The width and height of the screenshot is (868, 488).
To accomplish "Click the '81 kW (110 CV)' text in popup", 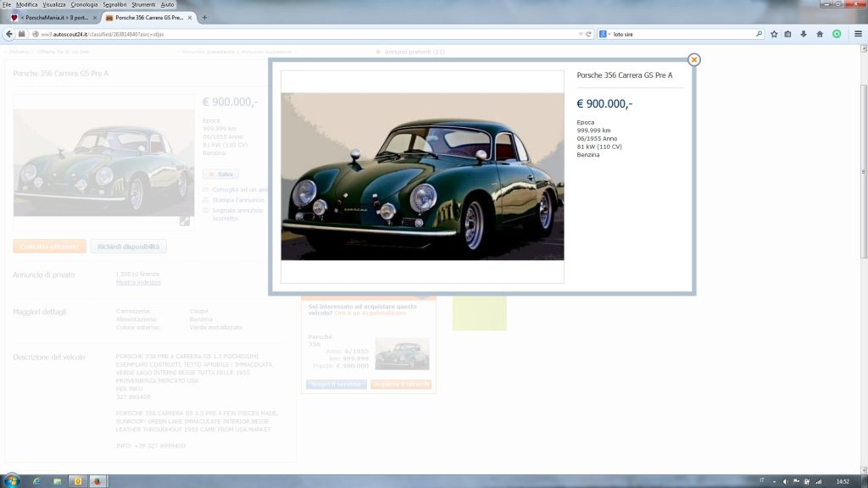I will 599,147.
